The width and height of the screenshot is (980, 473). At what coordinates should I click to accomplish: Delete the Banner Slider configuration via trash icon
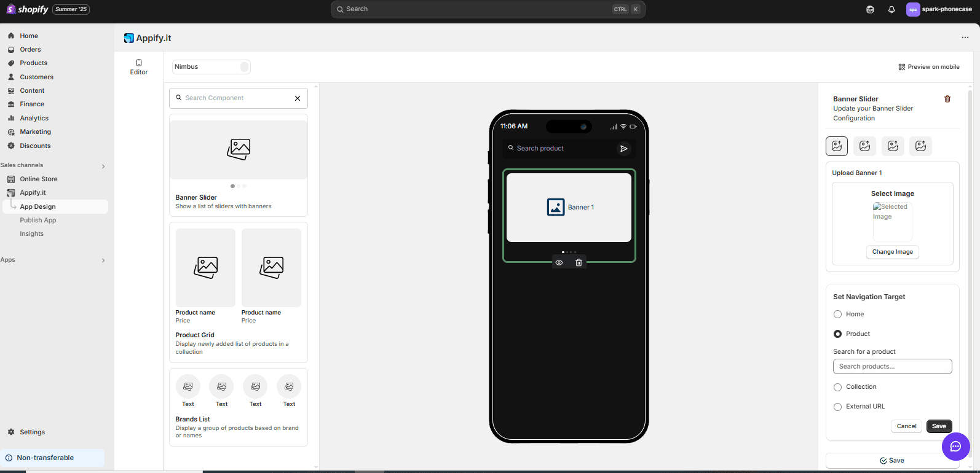pos(947,99)
